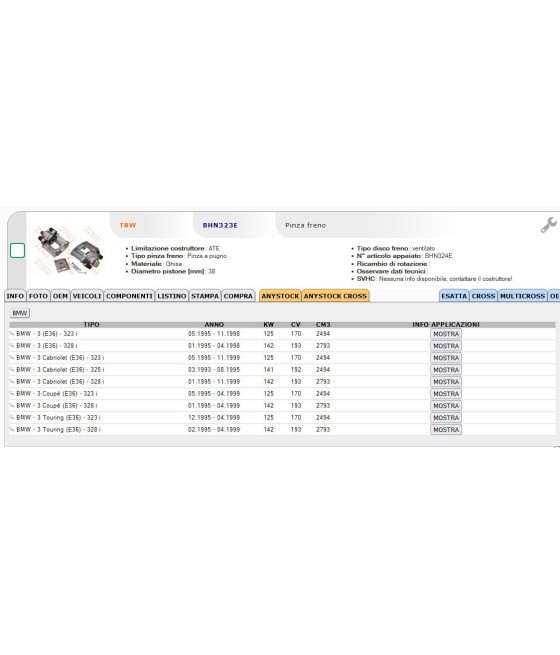Click the Pinza freno product name
Image resolution: width=560 pixels, height=655 pixels.
coord(305,225)
